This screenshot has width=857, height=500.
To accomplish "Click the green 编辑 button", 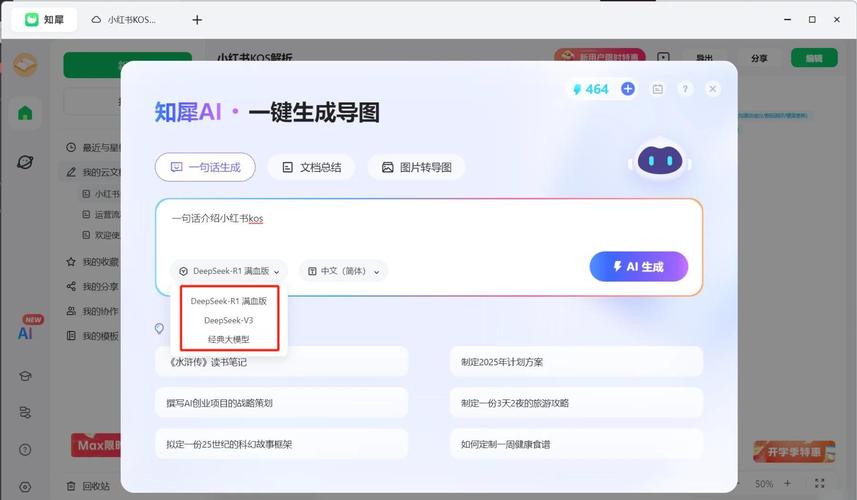I will [x=814, y=58].
